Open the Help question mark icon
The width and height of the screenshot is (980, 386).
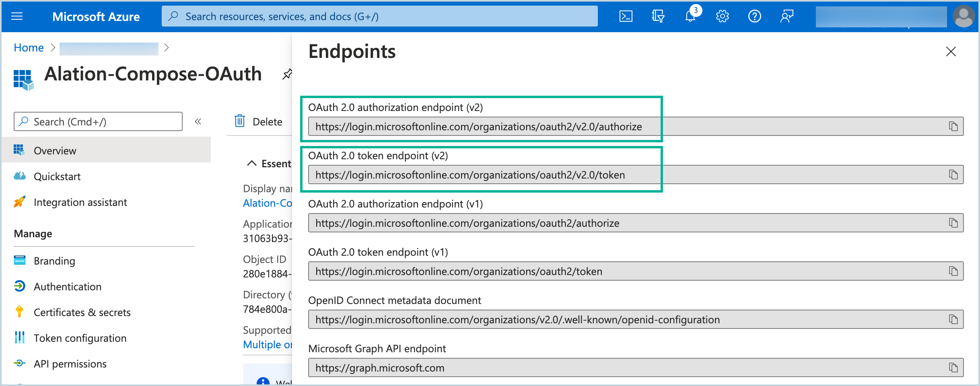click(x=754, y=16)
